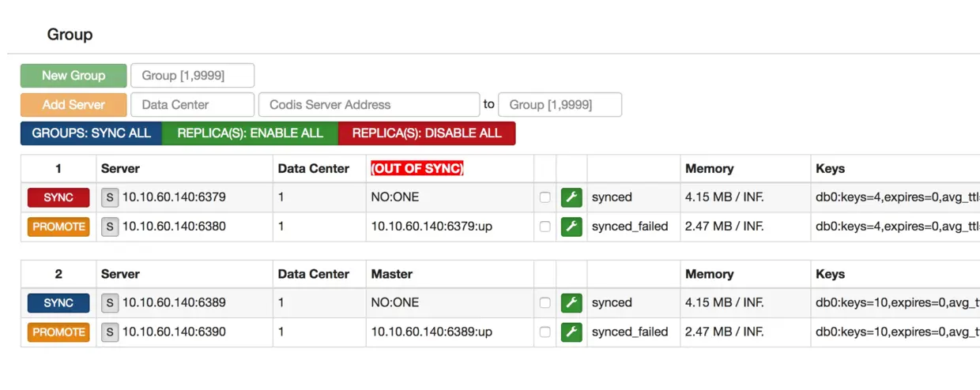
Task: Click wrench icon for server 10.10.60.140:6390
Action: click(x=571, y=332)
